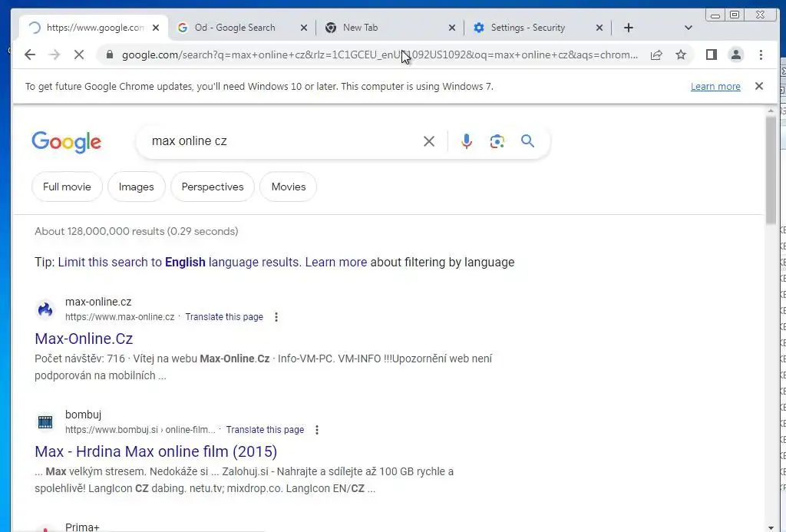This screenshot has height=532, width=786.
Task: Submit search with the magnifier icon
Action: click(527, 141)
